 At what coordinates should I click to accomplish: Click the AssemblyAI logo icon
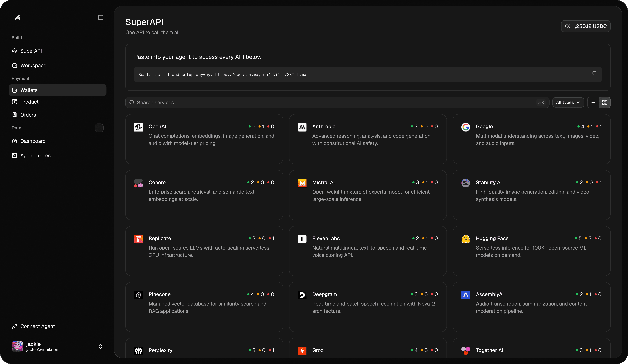(x=466, y=295)
